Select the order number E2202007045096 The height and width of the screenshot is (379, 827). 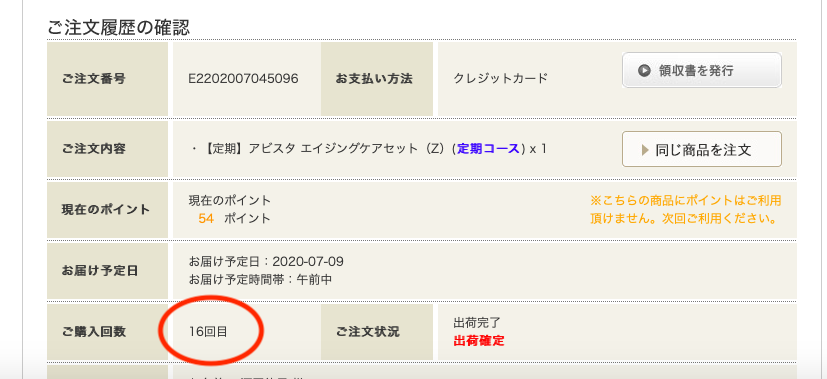point(244,79)
